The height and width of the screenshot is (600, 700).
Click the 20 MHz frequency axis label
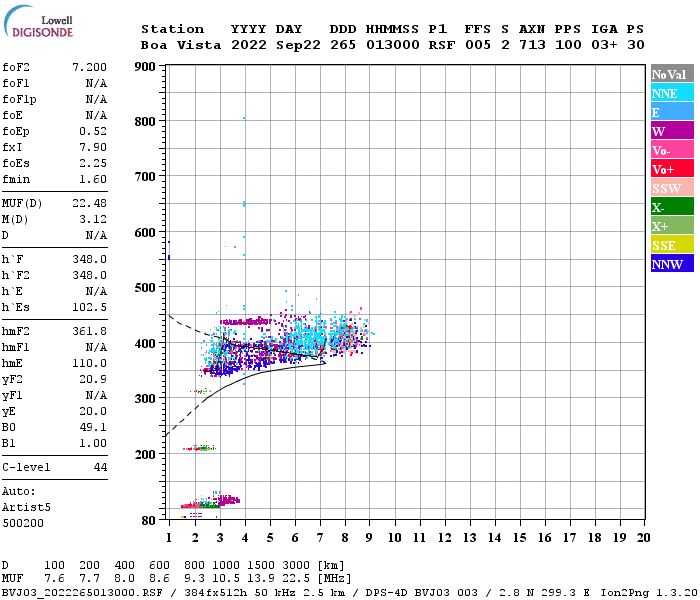pos(643,538)
